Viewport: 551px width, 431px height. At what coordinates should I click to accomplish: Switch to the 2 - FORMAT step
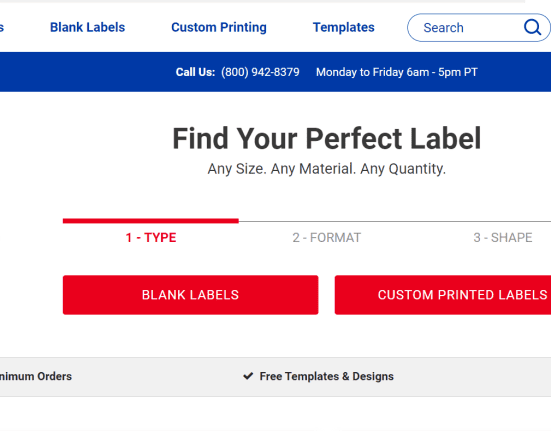[x=326, y=238]
